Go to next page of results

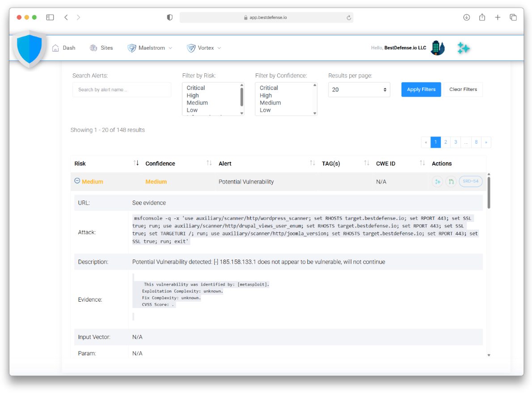[x=486, y=142]
